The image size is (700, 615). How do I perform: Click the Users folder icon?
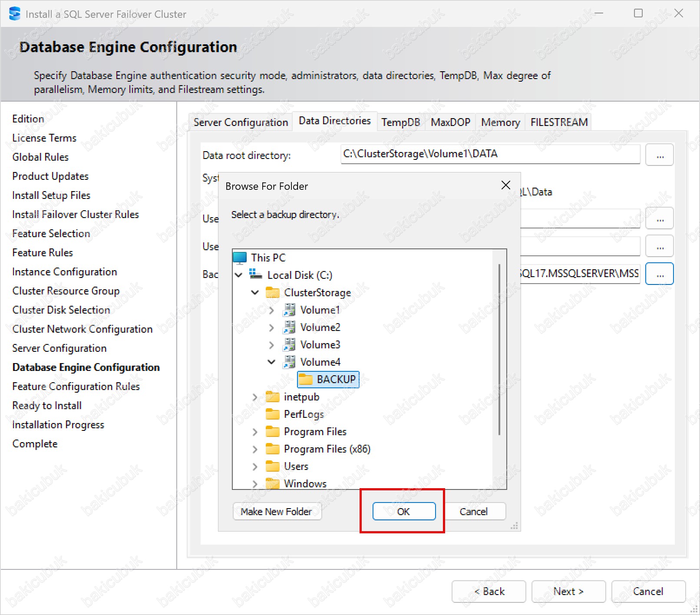coord(272,466)
